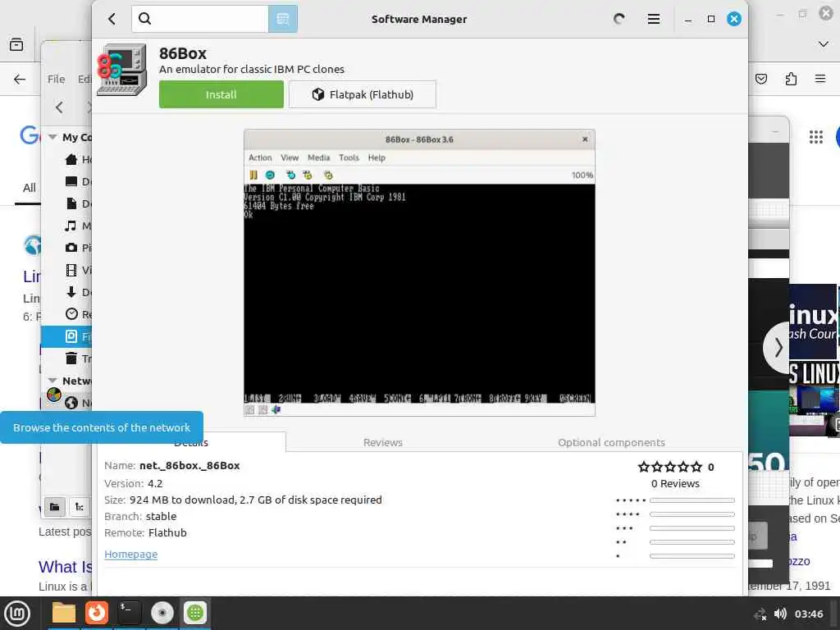
Task: Open the network tray icon
Action: tap(760, 614)
